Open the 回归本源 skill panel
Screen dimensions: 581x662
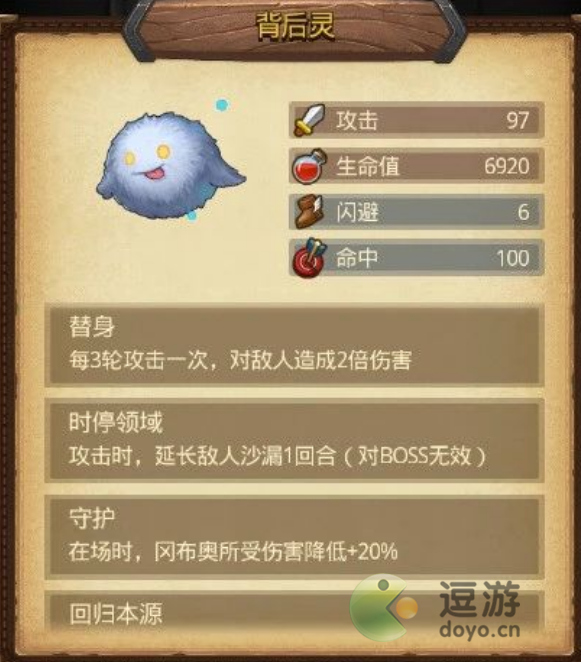294,614
